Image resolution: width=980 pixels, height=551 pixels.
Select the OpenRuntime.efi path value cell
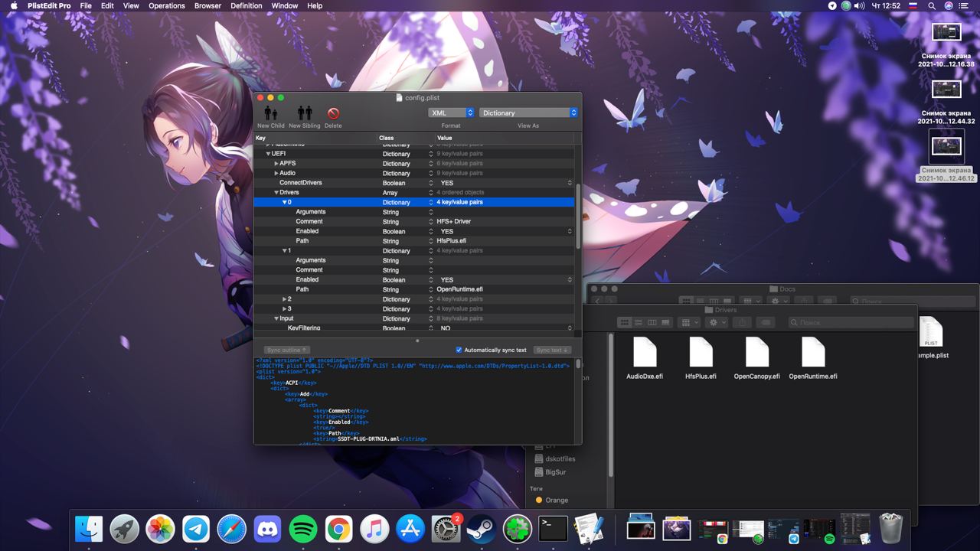point(505,289)
